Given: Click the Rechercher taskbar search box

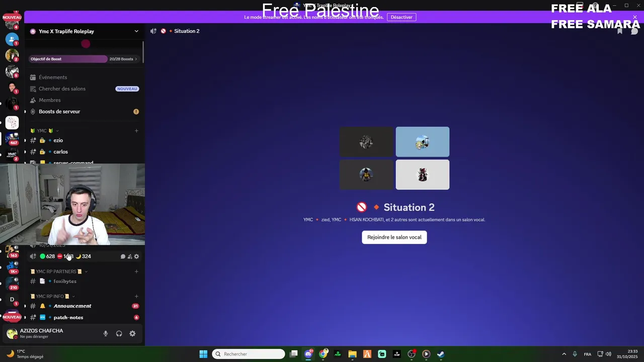Looking at the screenshot, I should (249, 354).
